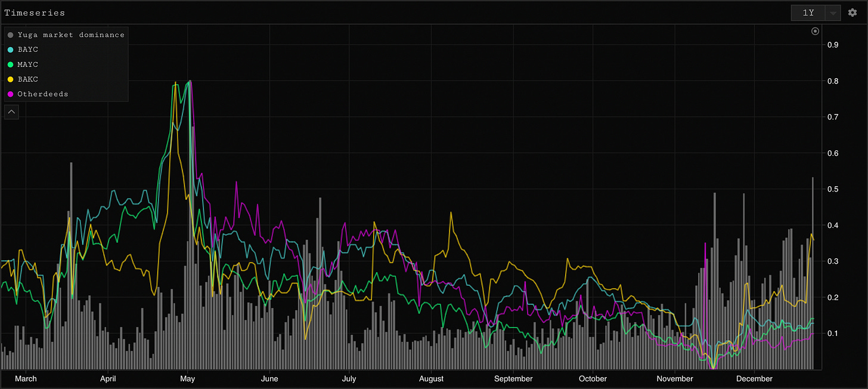Click the December label on x-axis
Screen dimensions: 868x389
click(754, 379)
